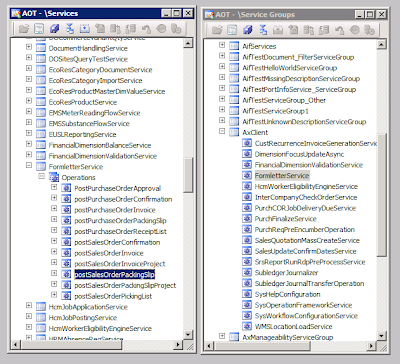Image resolution: width=400 pixels, height=364 pixels.
Task: Select postSalesOrderPackingSlipProject operation
Action: point(125,285)
